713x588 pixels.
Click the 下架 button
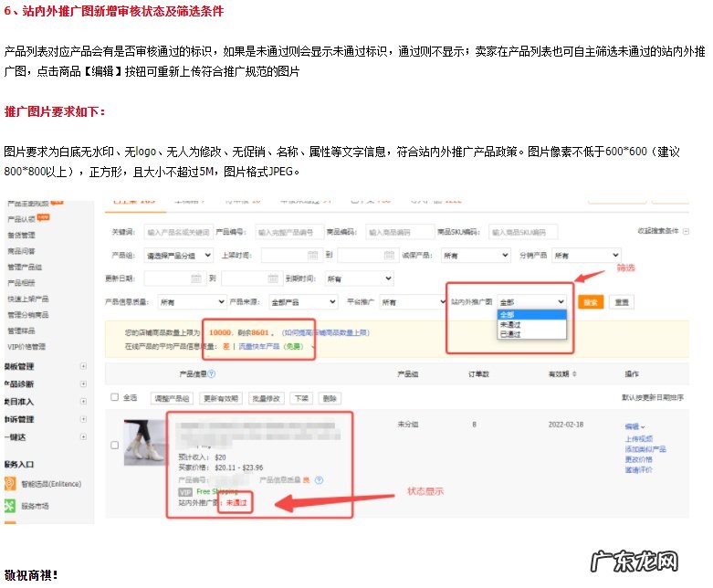coord(301,398)
